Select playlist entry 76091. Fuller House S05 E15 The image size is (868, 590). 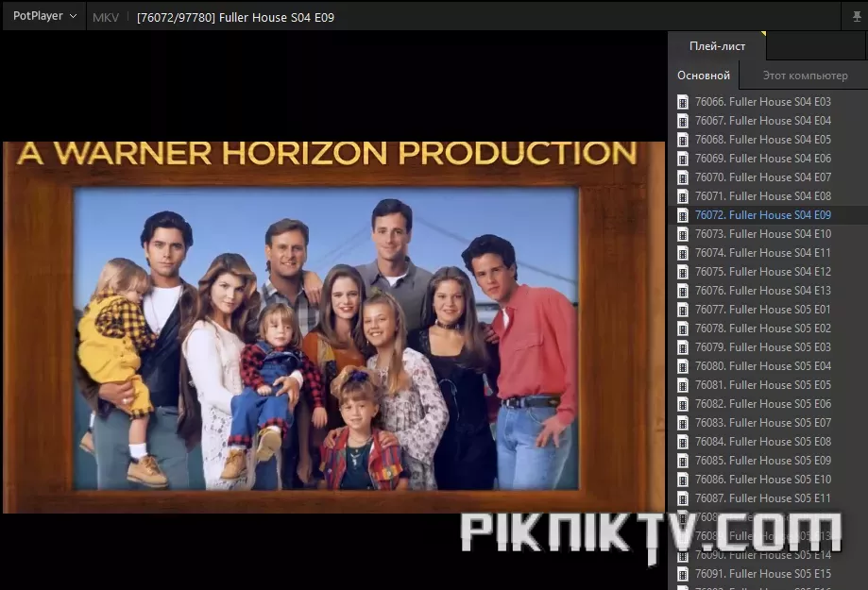[768, 573]
